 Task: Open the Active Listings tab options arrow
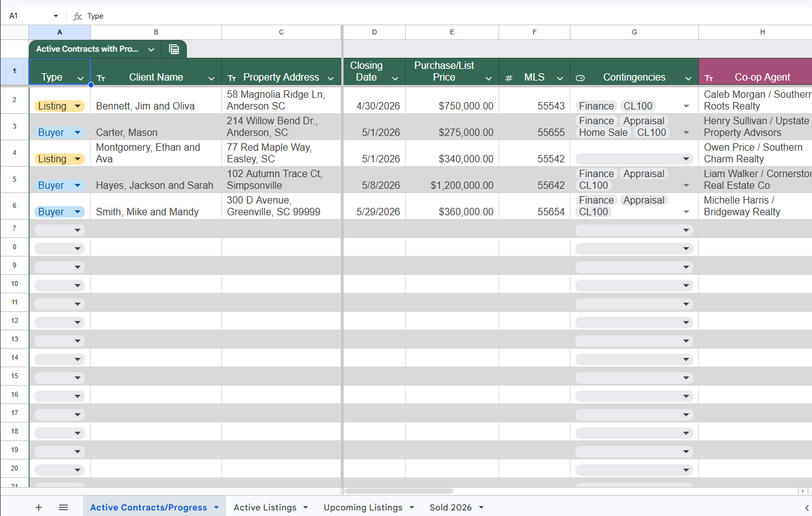click(305, 507)
